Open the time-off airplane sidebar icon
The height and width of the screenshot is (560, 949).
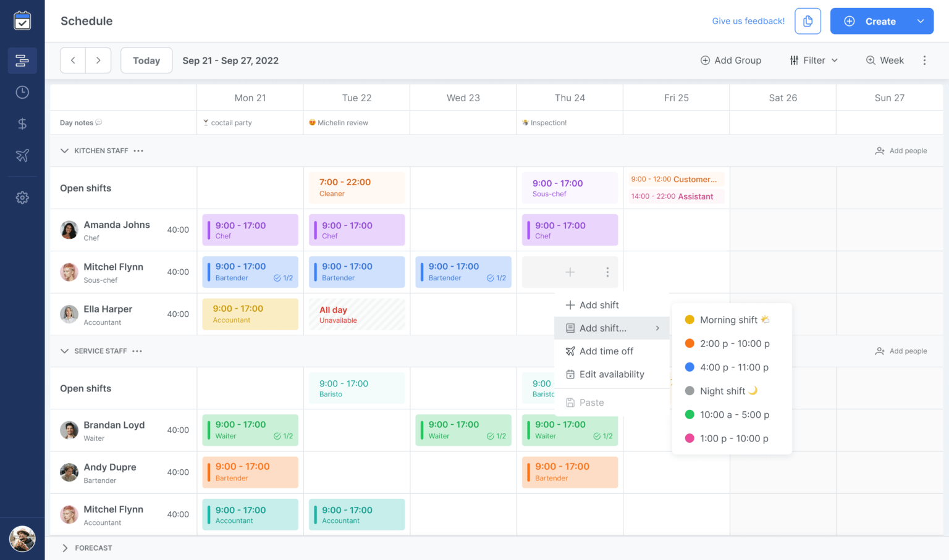click(22, 156)
